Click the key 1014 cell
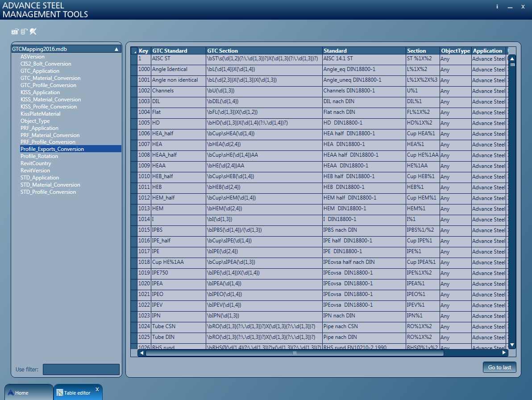532x400 pixels. click(144, 219)
